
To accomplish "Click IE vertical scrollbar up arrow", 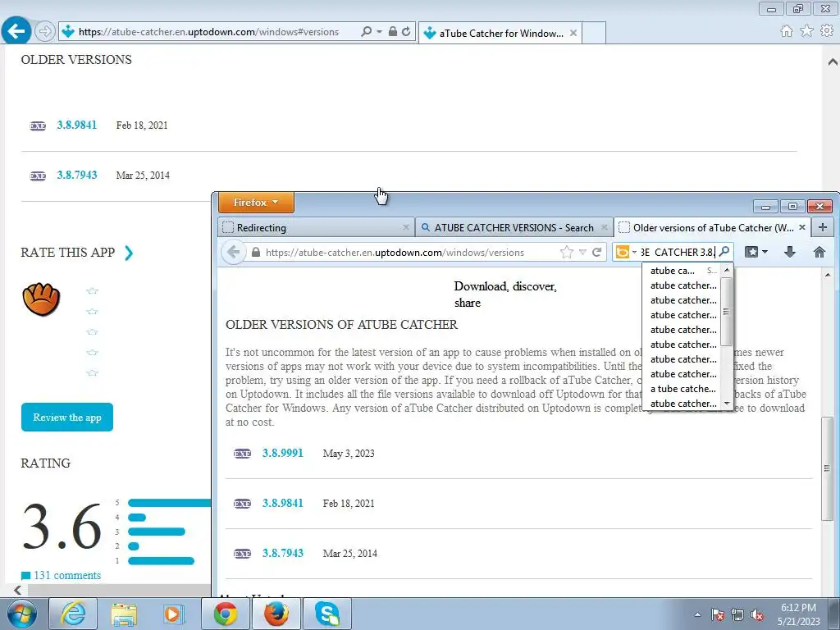I will pos(832,62).
